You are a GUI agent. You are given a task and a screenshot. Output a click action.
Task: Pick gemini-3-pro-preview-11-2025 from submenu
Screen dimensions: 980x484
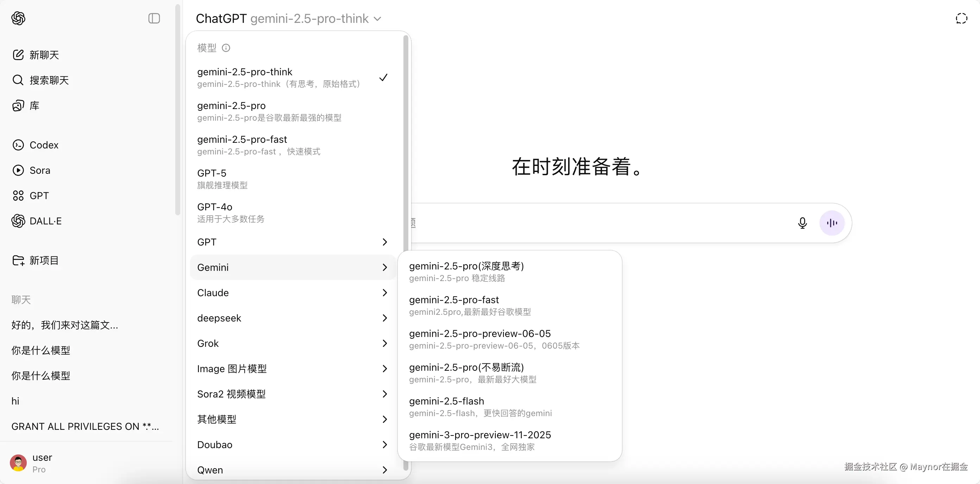[x=480, y=440]
